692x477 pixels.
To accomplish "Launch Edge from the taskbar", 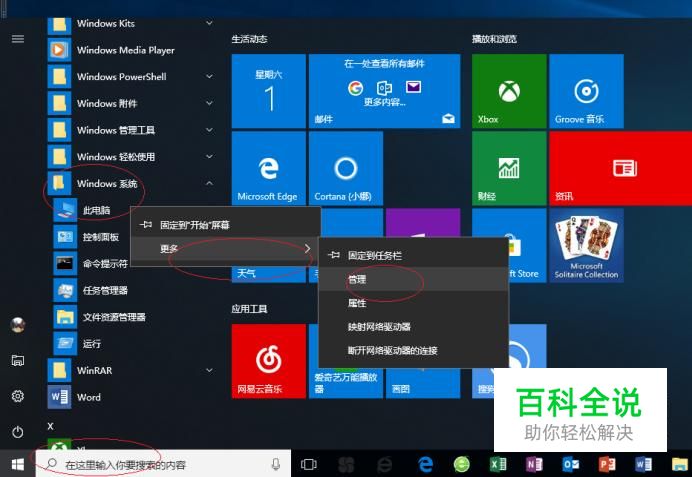I will [x=425, y=464].
